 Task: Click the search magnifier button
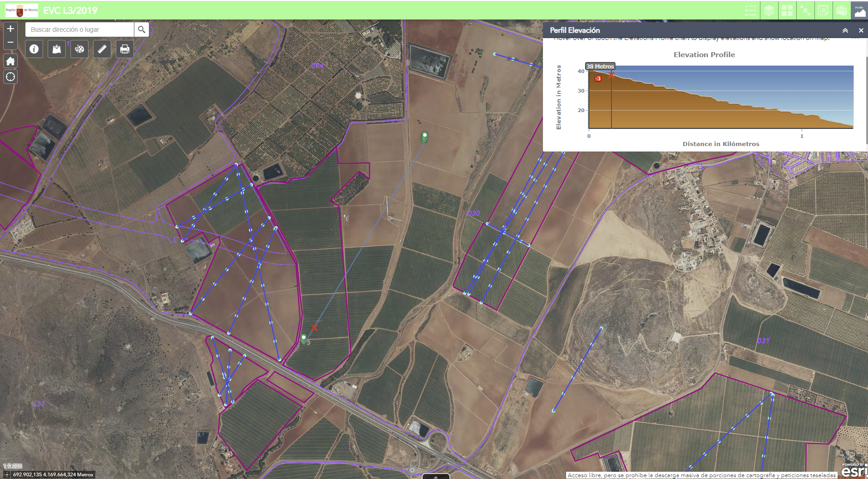(x=142, y=29)
